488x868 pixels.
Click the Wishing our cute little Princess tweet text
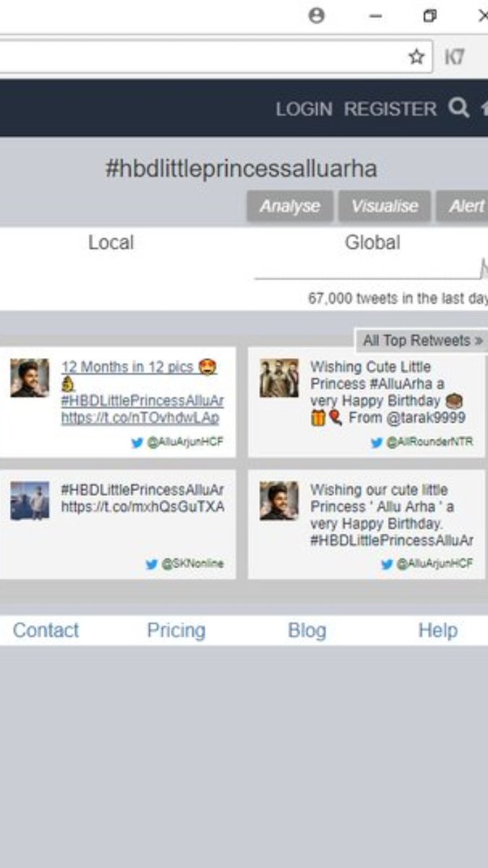point(392,515)
